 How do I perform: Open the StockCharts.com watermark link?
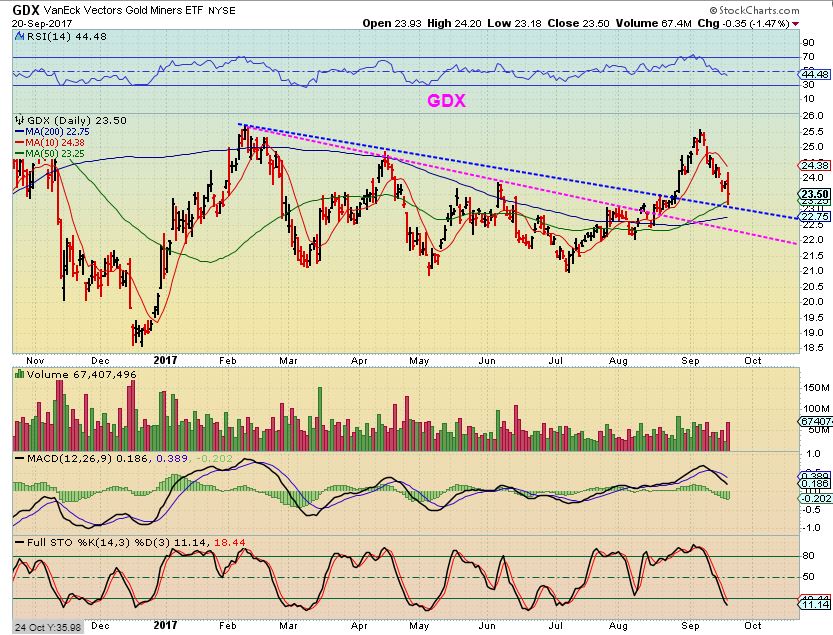tap(754, 10)
